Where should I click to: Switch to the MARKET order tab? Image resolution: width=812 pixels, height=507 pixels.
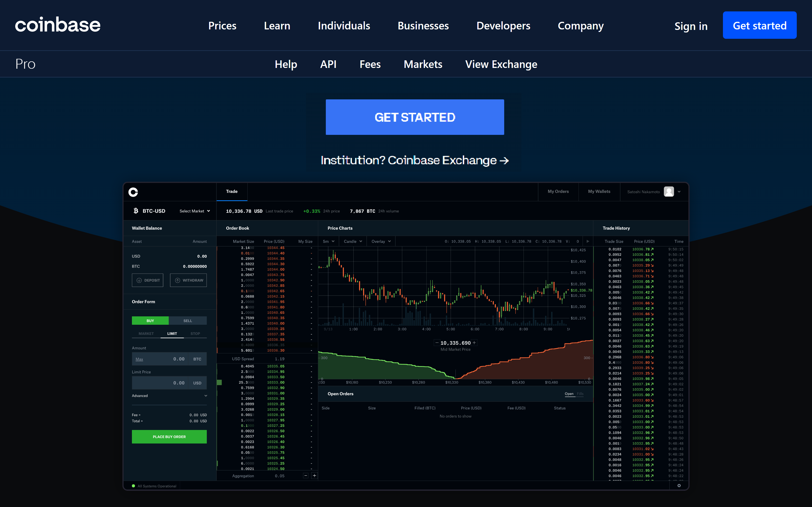pos(146,334)
